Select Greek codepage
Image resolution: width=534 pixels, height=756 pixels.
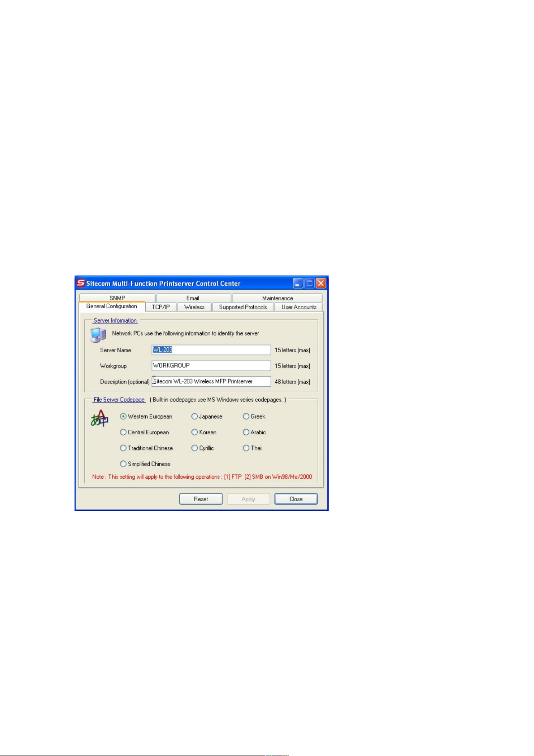(x=254, y=416)
